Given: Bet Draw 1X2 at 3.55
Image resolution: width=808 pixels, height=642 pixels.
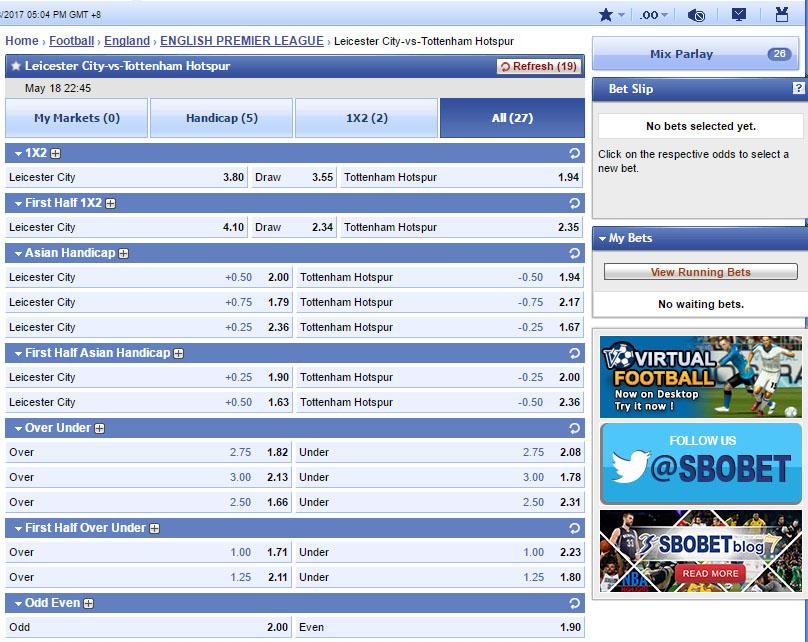Looking at the screenshot, I should (x=294, y=177).
